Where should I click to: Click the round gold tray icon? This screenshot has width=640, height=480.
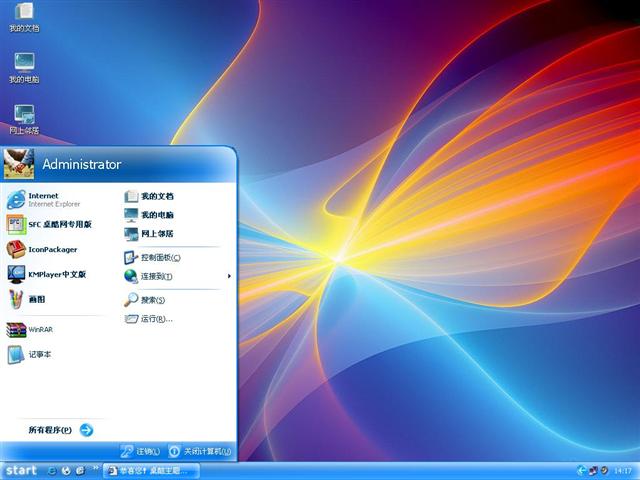click(604, 470)
